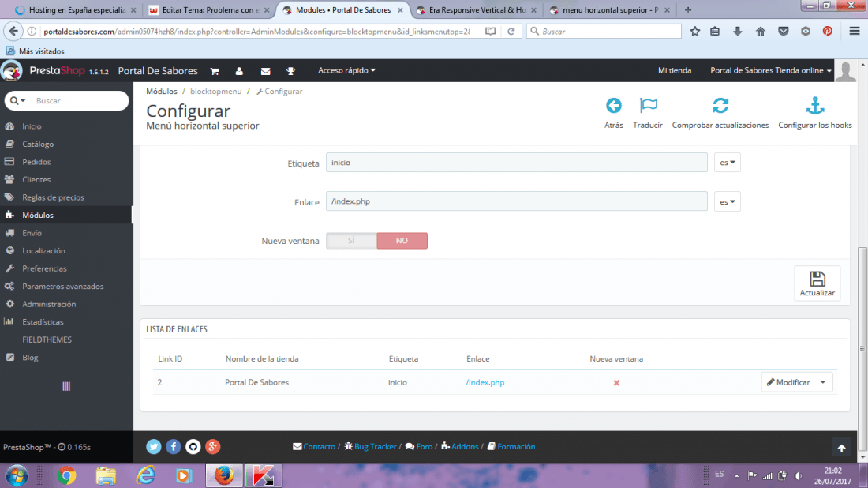Click the reader view icon in URL bar
The width and height of the screenshot is (868, 488).
[x=491, y=32]
